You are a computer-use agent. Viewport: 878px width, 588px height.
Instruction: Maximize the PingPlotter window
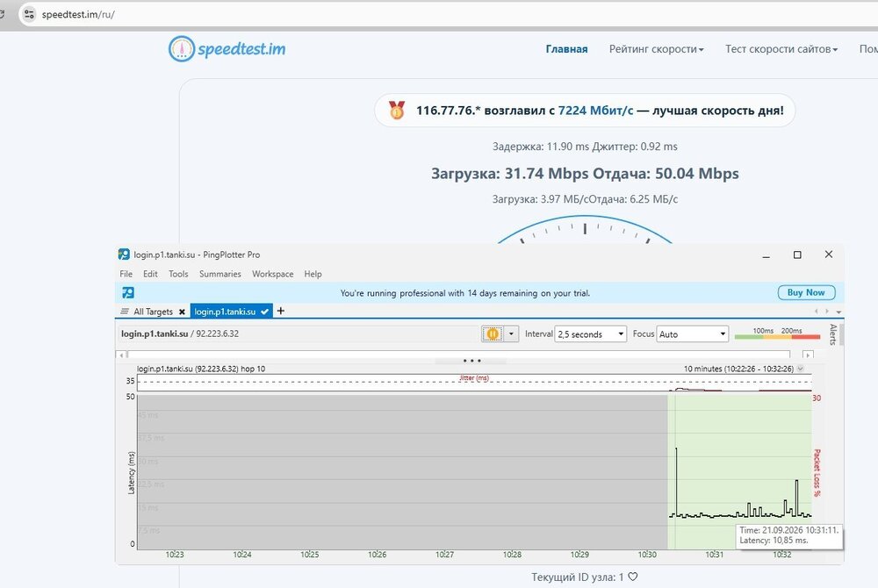click(797, 255)
